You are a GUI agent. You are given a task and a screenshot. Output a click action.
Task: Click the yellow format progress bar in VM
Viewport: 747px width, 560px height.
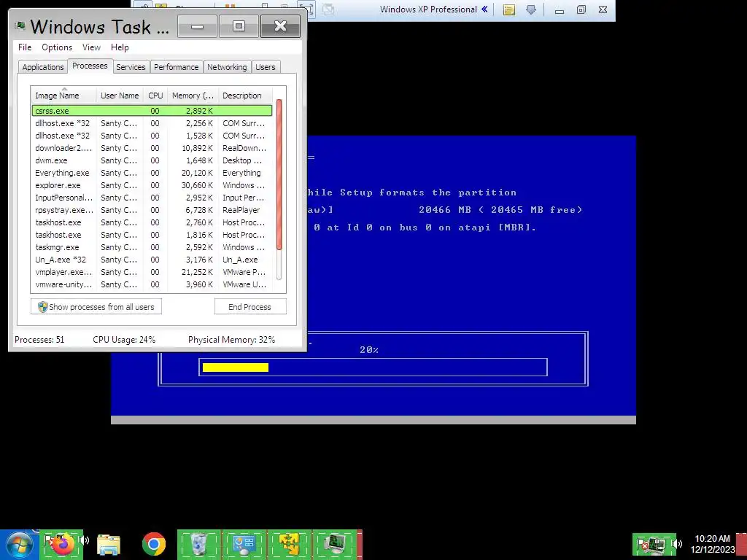tap(236, 367)
